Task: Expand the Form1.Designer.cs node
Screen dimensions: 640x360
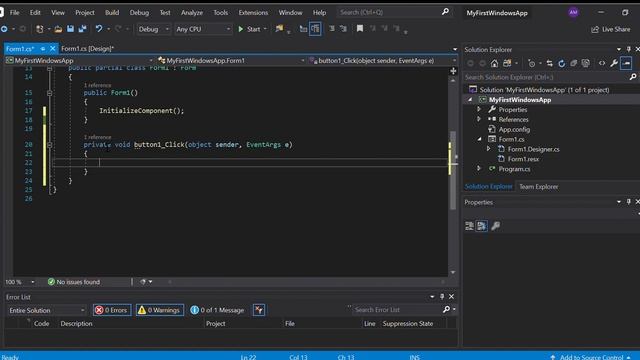Action: (x=489, y=149)
